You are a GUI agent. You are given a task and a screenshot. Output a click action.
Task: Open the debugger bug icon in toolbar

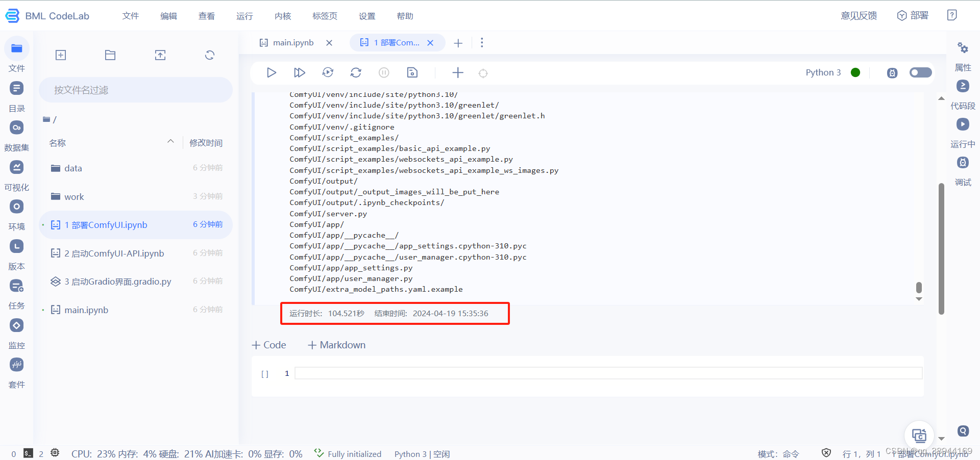click(x=892, y=73)
